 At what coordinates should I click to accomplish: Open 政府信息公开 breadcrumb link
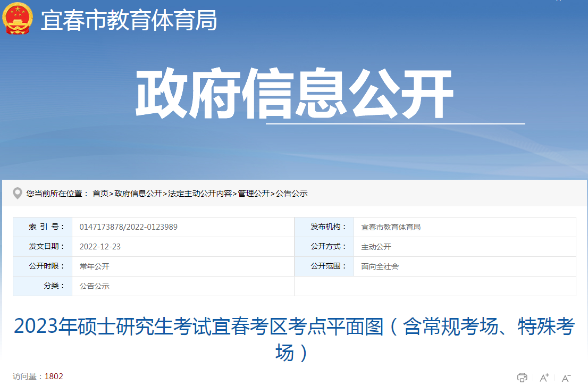pos(138,193)
